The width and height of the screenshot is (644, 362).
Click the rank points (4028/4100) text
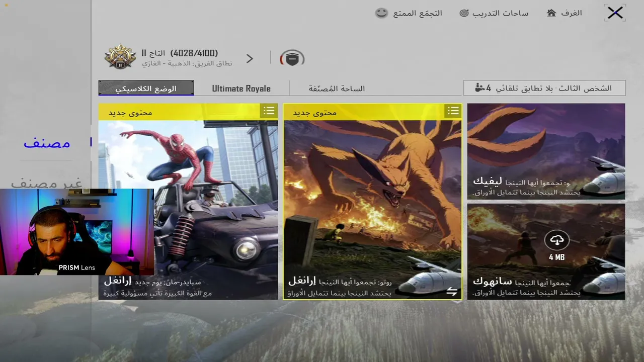[x=194, y=53]
